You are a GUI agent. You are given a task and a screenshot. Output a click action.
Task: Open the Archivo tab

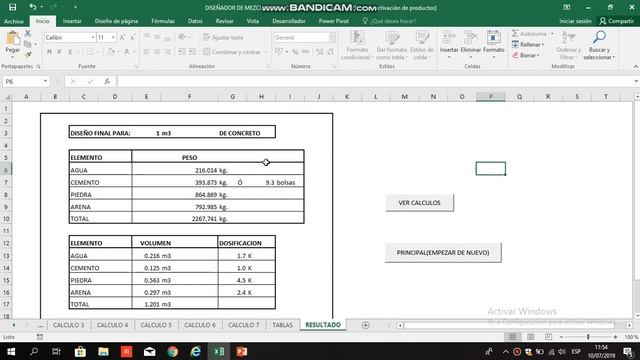click(14, 21)
